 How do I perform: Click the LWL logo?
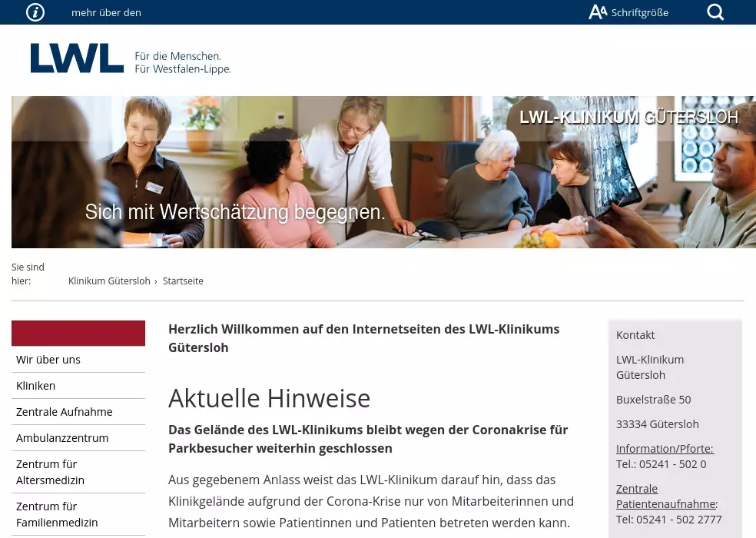pos(77,58)
